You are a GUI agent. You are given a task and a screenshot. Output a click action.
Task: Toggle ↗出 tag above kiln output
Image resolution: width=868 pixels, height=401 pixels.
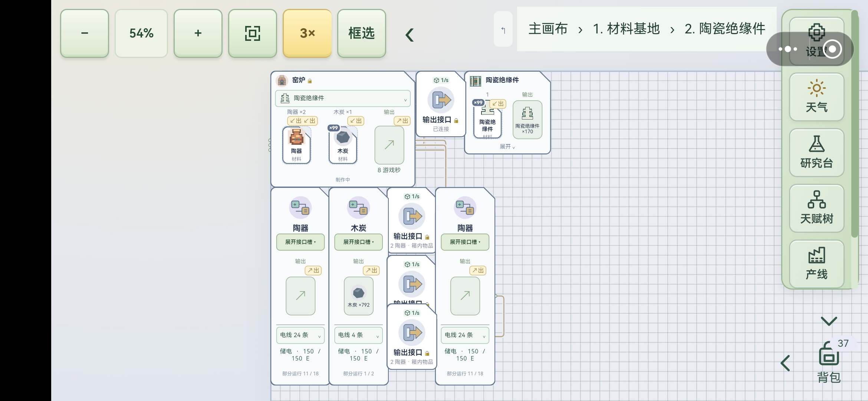point(402,121)
